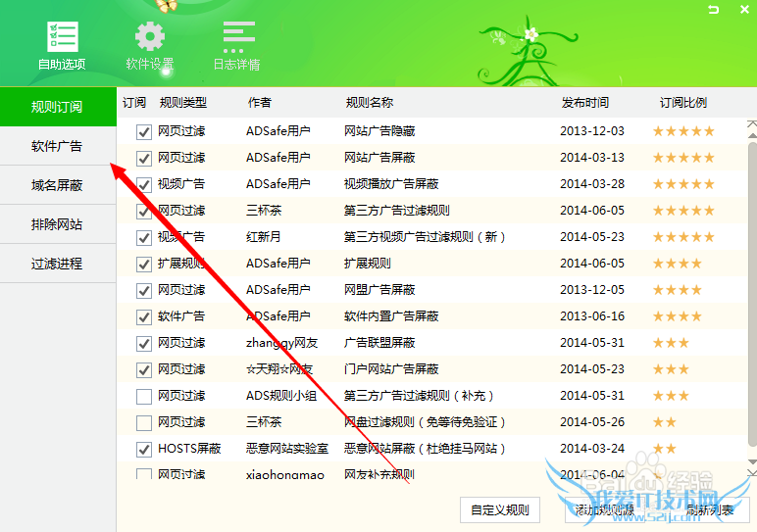Select the 规则订阅 sidebar tab

pyautogui.click(x=58, y=107)
